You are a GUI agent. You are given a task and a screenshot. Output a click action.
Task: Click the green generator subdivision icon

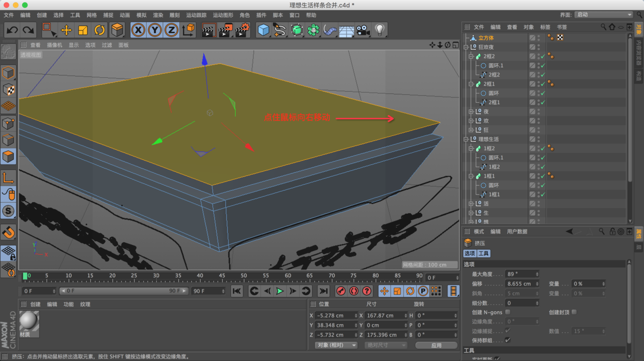297,30
